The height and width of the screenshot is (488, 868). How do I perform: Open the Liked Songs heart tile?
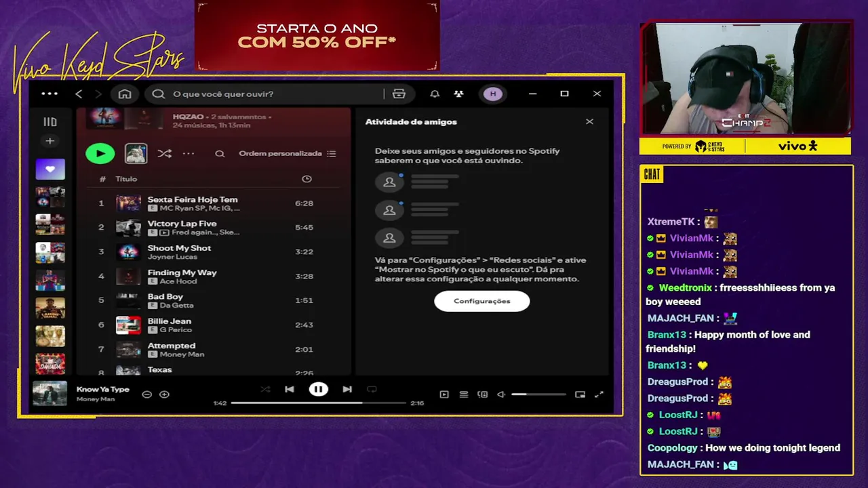pos(50,169)
